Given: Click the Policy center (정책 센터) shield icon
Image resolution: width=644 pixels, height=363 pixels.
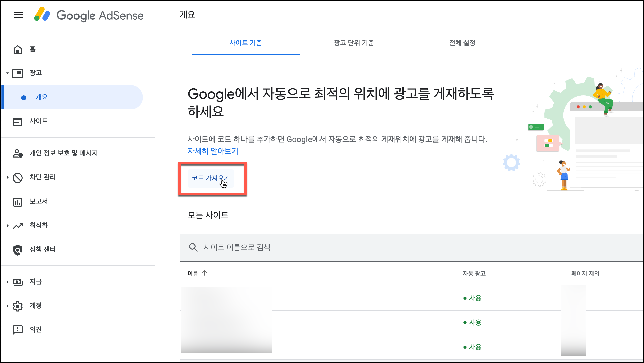Looking at the screenshot, I should click(x=18, y=250).
